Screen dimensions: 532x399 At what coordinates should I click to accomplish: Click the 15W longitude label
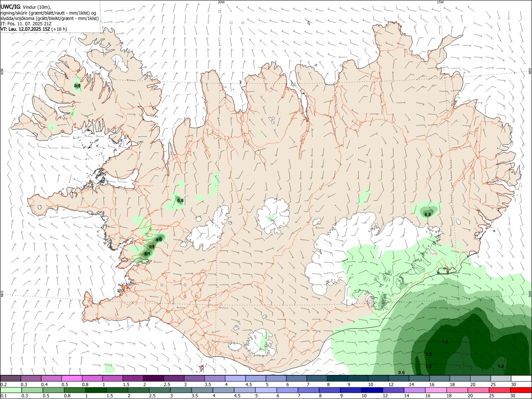(440, 2)
